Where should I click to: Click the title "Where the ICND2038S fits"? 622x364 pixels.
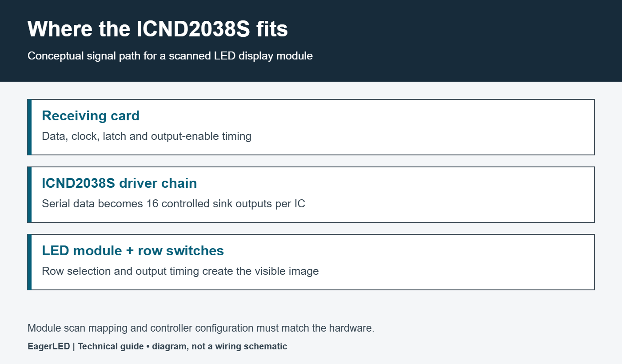tap(158, 29)
